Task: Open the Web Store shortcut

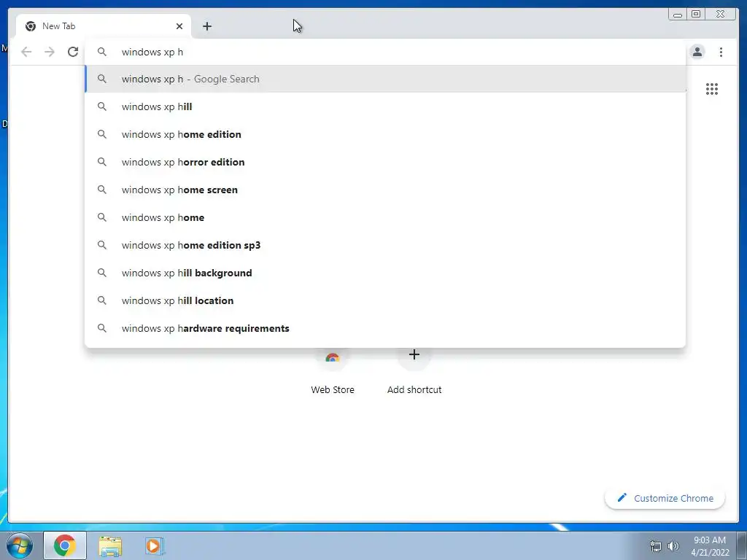Action: point(333,374)
